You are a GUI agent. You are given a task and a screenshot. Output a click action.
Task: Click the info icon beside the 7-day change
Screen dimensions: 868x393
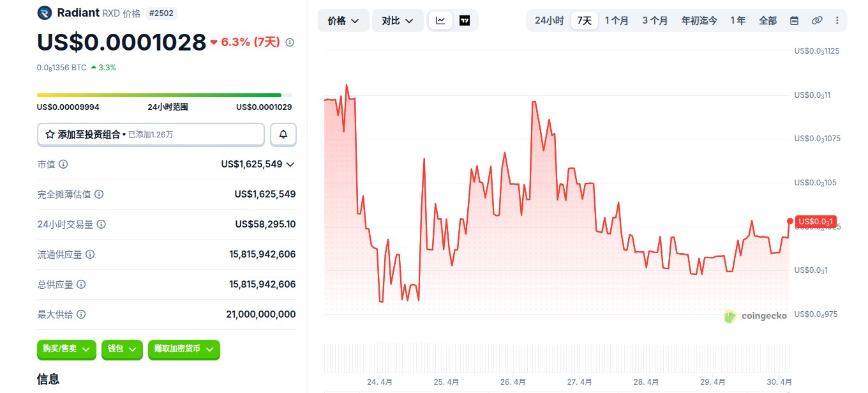pyautogui.click(x=290, y=42)
